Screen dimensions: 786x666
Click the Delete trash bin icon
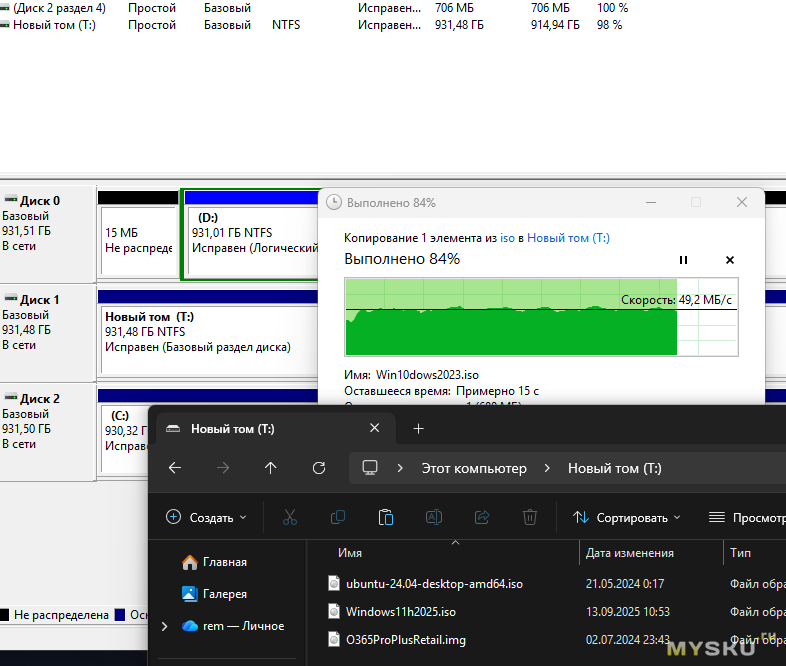[530, 517]
